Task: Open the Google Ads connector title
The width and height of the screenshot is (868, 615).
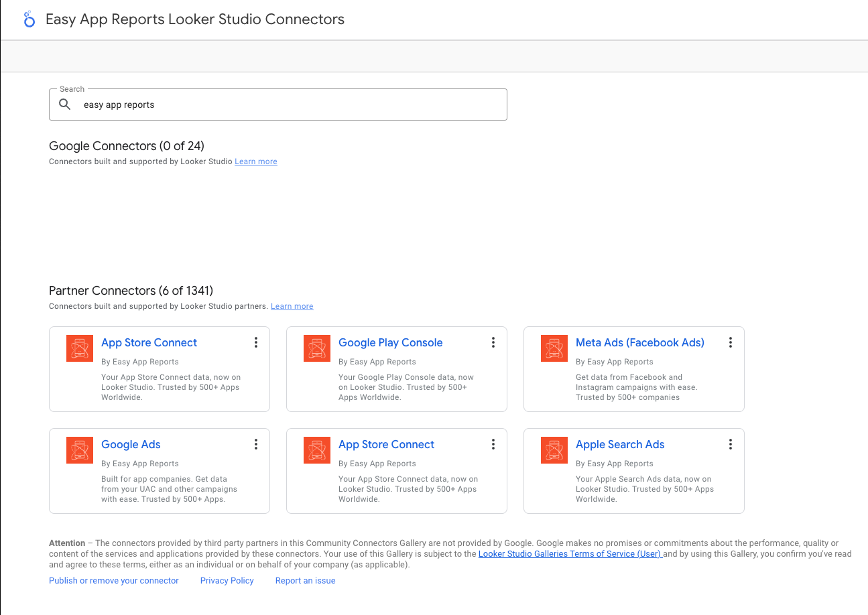Action: (x=131, y=444)
